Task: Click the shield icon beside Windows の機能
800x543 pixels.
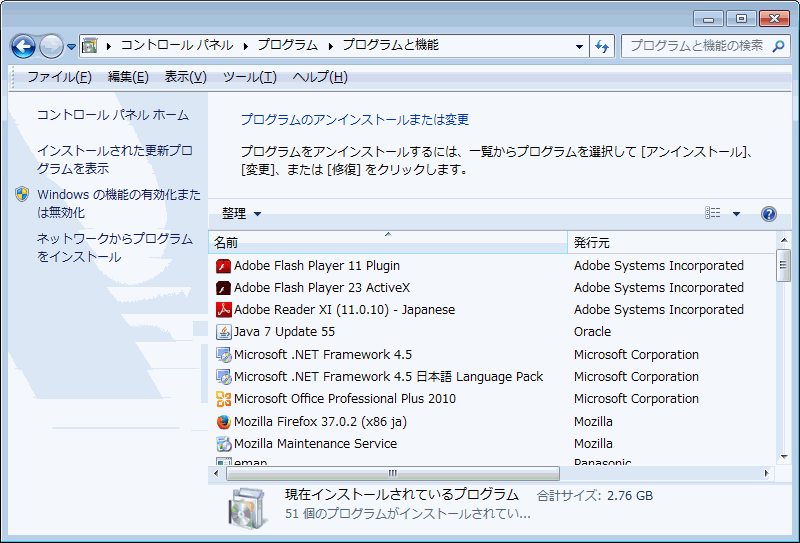Action: click(x=22, y=194)
